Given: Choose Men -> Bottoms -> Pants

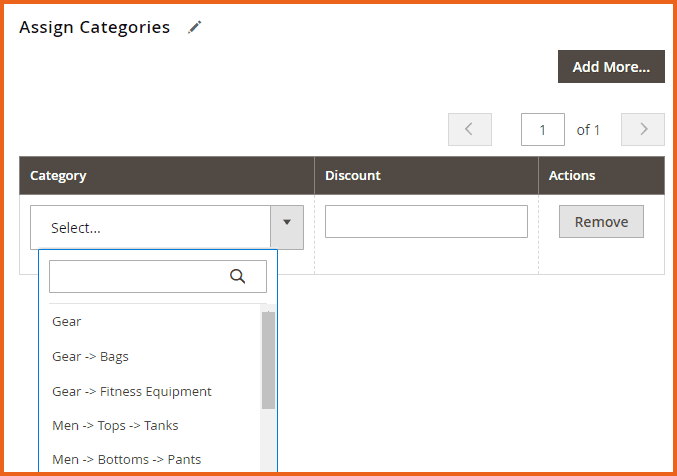Looking at the screenshot, I should coord(126,460).
